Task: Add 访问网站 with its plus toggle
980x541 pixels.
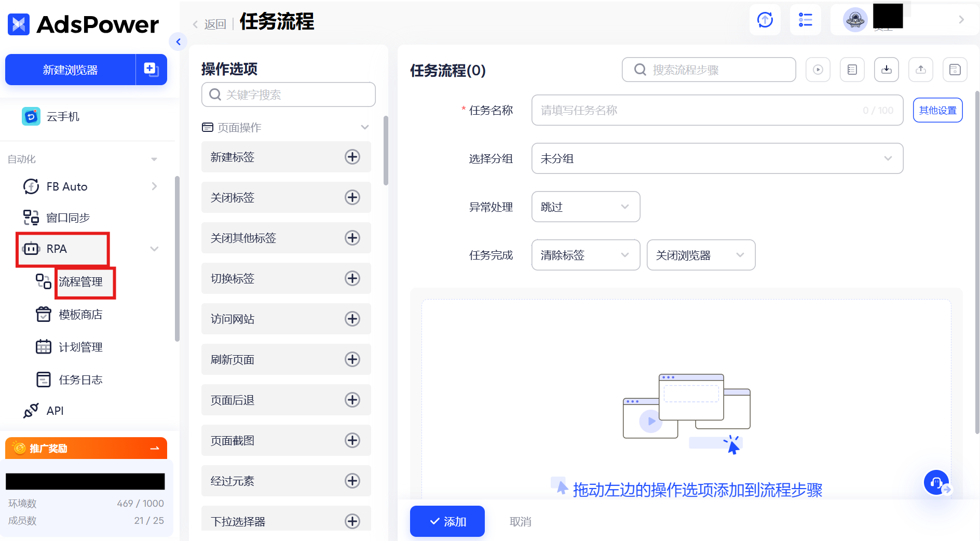Action: point(352,319)
